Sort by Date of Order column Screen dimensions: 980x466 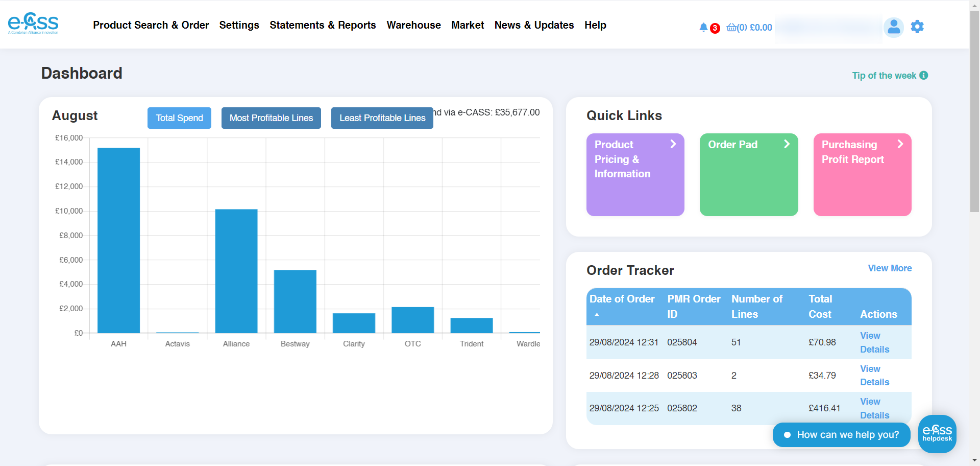click(622, 299)
